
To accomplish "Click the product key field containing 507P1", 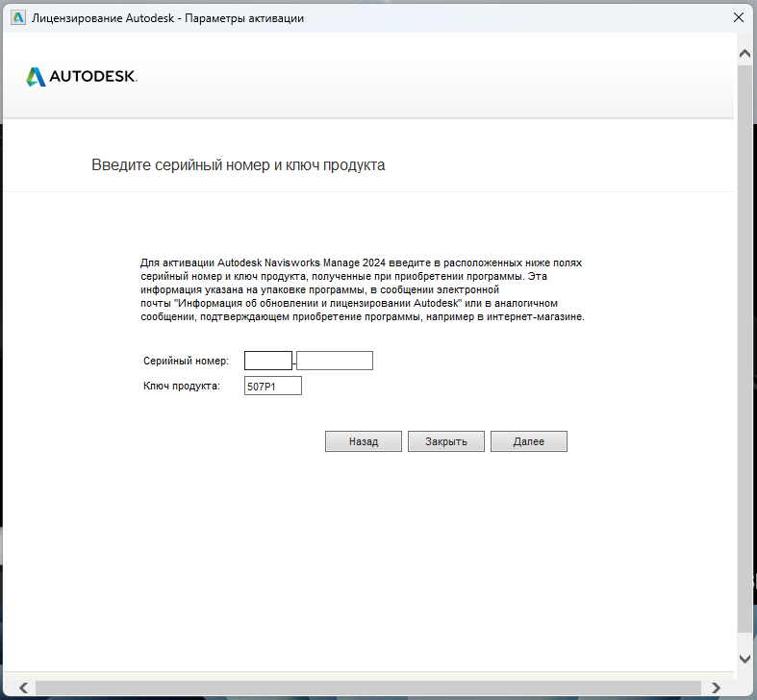I will (x=273, y=386).
